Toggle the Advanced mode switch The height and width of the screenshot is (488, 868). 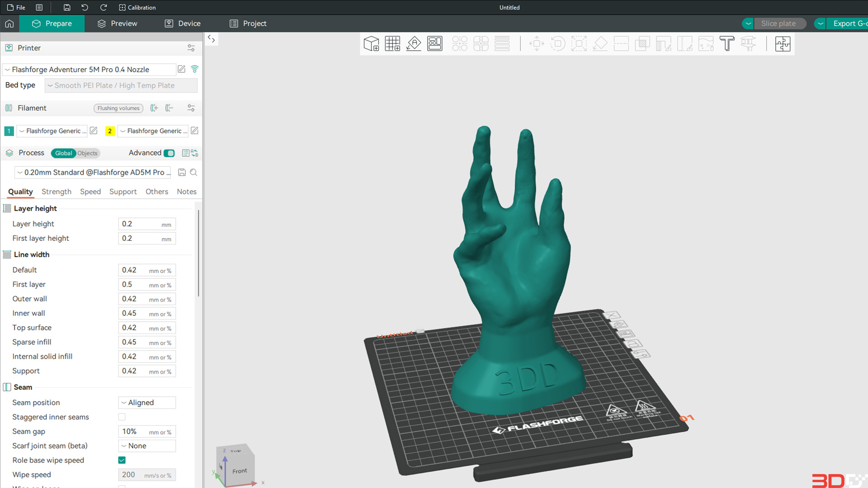pos(169,153)
